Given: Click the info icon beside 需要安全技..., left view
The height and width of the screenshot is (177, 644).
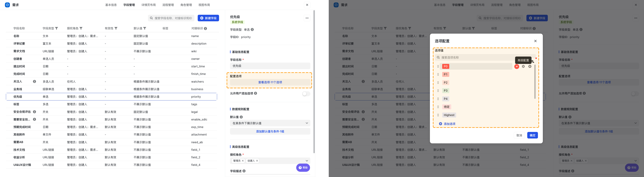Looking at the screenshot, I should [34, 119].
